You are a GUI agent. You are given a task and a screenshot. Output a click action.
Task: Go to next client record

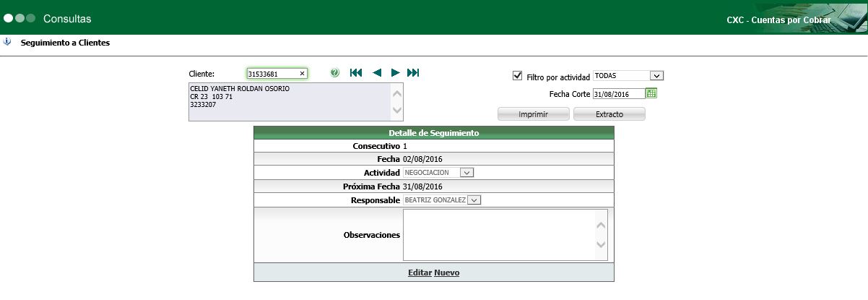[395, 73]
